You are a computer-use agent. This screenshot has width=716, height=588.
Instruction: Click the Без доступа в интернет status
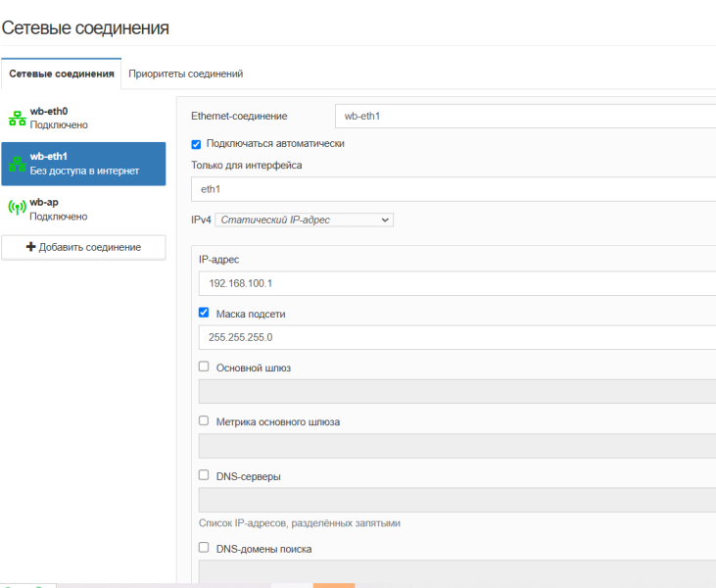point(84,171)
